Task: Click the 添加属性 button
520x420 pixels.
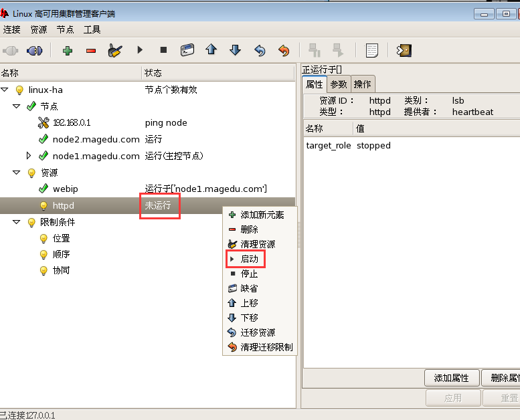Action: pyautogui.click(x=452, y=378)
